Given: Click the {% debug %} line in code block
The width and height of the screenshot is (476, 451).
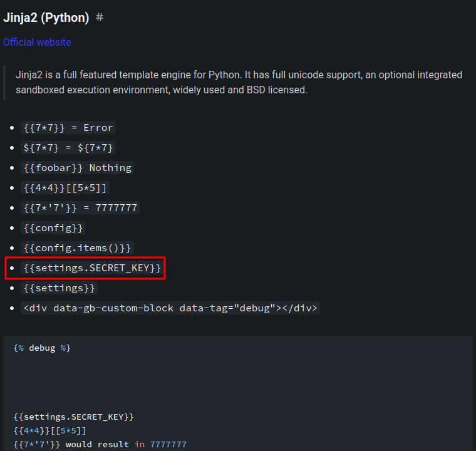Looking at the screenshot, I should point(42,348).
